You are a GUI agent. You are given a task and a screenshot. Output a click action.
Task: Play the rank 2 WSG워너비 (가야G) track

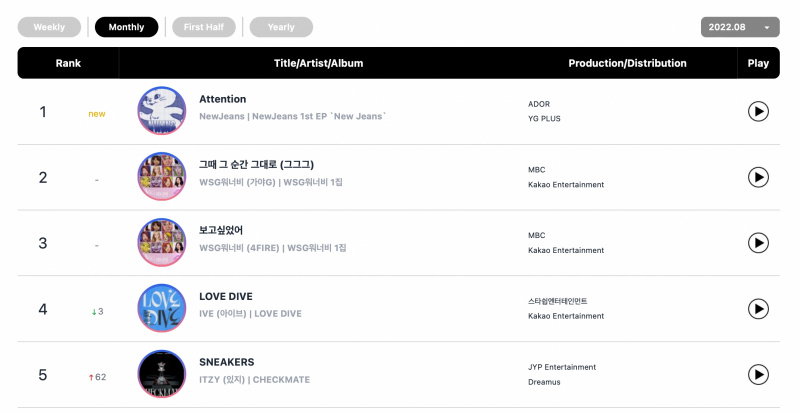[x=758, y=177]
